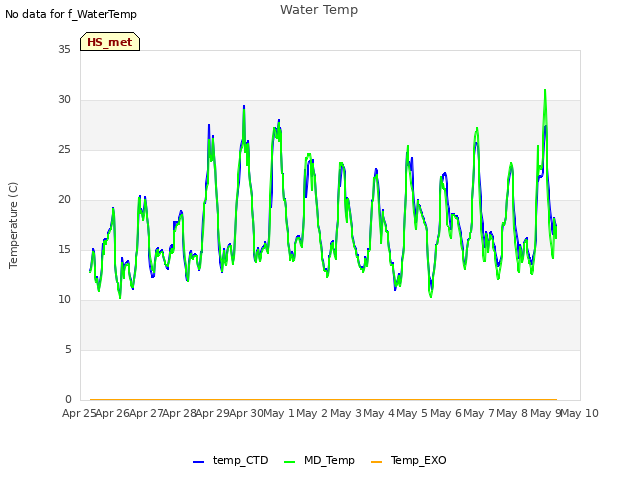Viewport: 640px width, 480px height.
Task: Click the Apr 27 x-axis tick label
Action: coord(146,413)
